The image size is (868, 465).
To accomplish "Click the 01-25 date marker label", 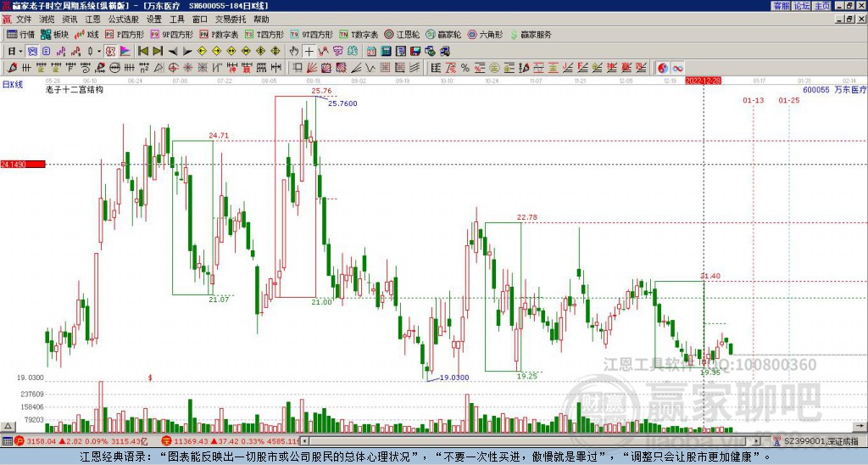I will coord(789,100).
